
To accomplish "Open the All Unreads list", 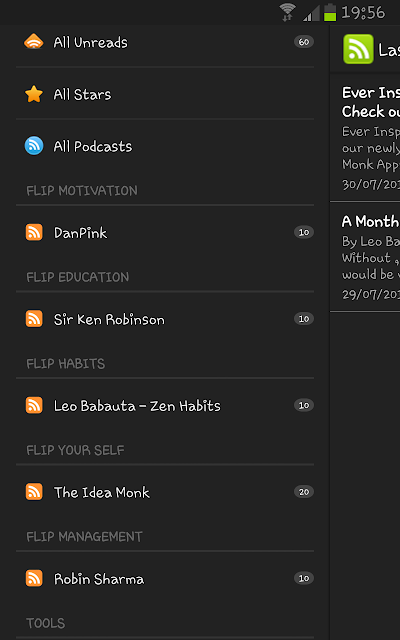I will 165,42.
